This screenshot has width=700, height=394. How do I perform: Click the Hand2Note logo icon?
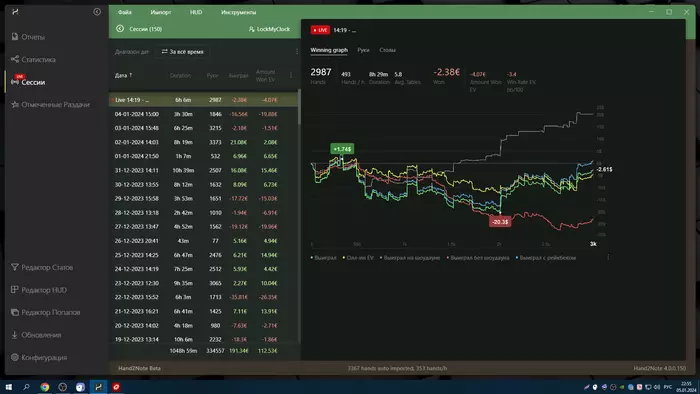pyautogui.click(x=15, y=12)
